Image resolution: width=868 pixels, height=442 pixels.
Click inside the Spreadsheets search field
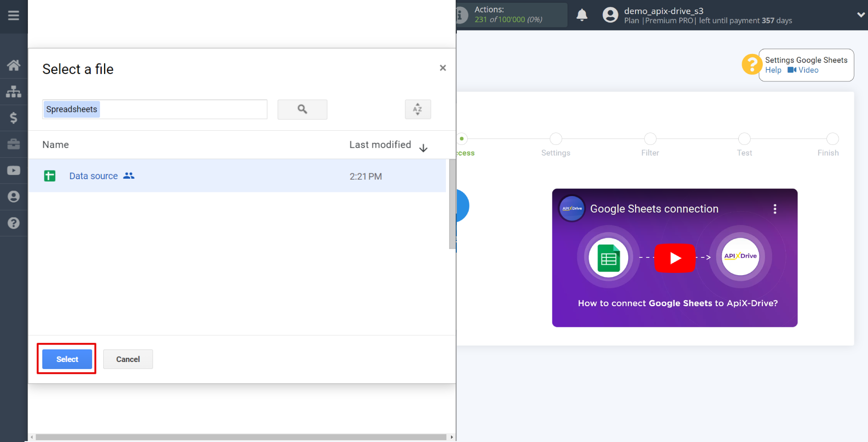pyautogui.click(x=155, y=109)
